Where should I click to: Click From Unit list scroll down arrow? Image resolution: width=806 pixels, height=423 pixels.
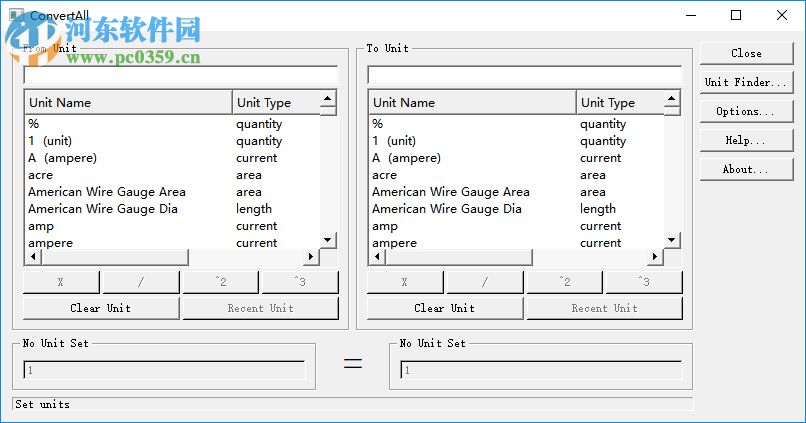point(328,240)
